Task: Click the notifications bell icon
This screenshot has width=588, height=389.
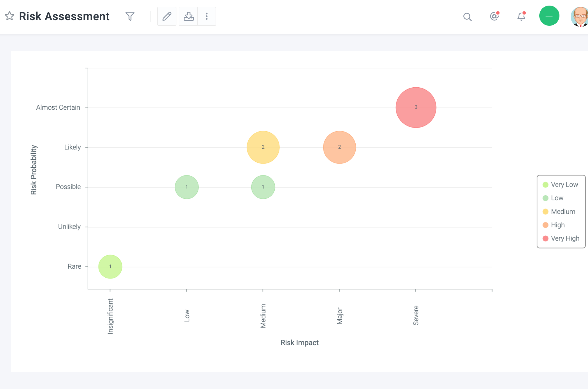Action: [x=521, y=17]
